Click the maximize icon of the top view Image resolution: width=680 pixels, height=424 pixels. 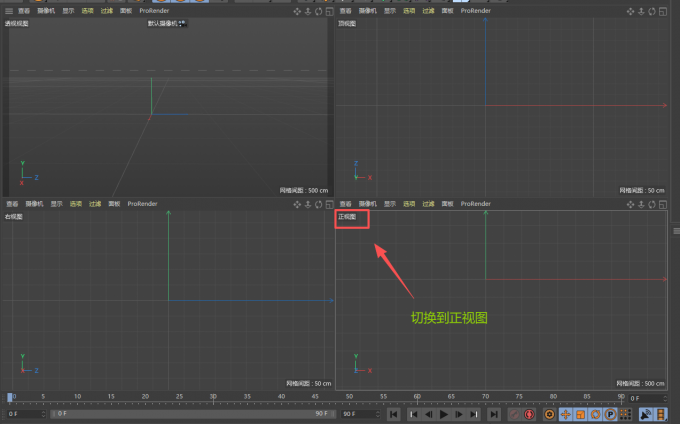point(661,11)
